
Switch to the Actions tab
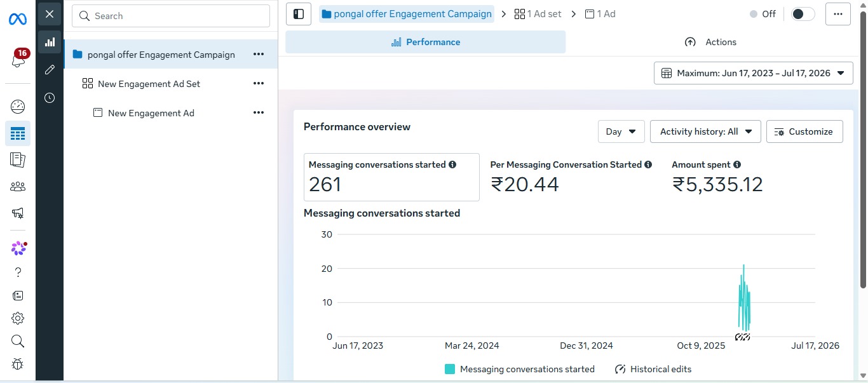tap(711, 42)
